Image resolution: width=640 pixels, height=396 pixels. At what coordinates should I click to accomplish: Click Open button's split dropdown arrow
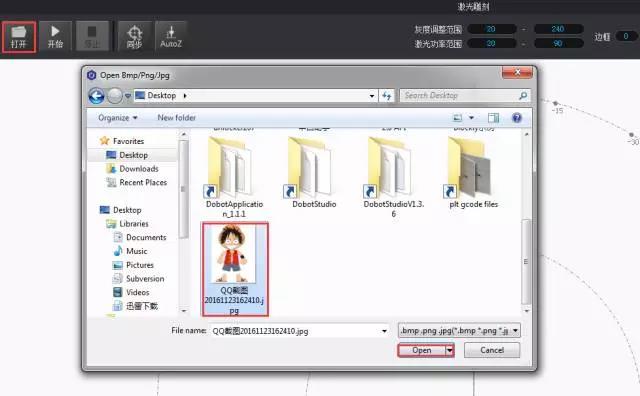tap(449, 350)
